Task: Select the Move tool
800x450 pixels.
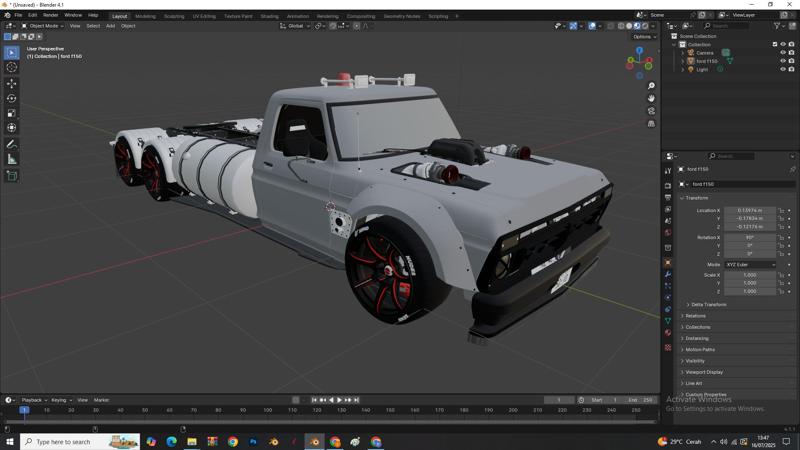Action: [12, 84]
